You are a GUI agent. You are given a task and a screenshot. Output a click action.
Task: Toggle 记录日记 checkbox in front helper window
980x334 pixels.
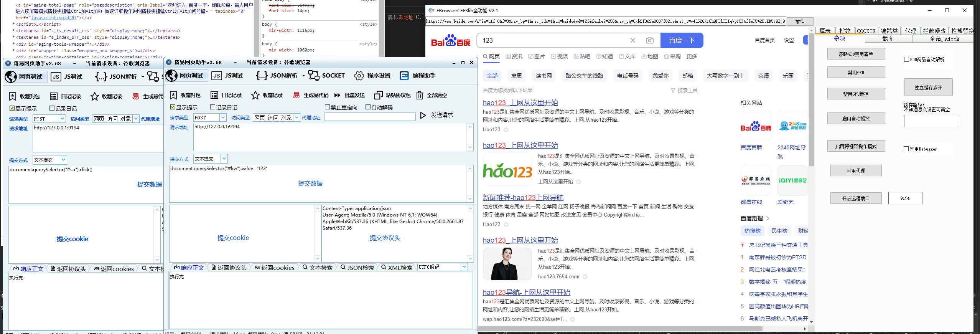(212, 107)
